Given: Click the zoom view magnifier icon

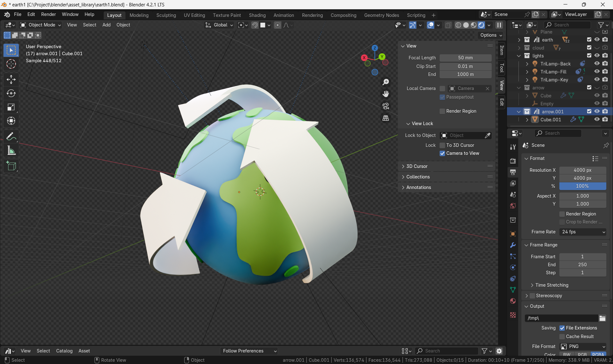Looking at the screenshot, I should pyautogui.click(x=386, y=82).
